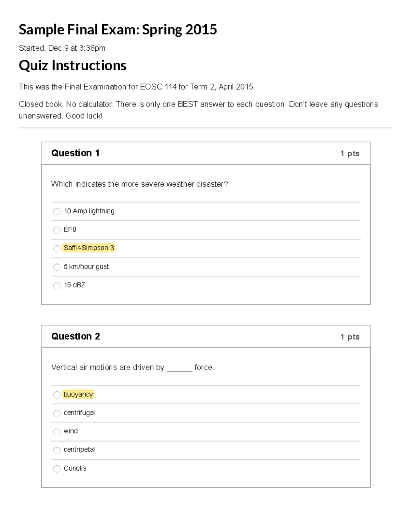411x532 pixels.
Task: Pick the 'centripetal' radio button
Action: (57, 450)
